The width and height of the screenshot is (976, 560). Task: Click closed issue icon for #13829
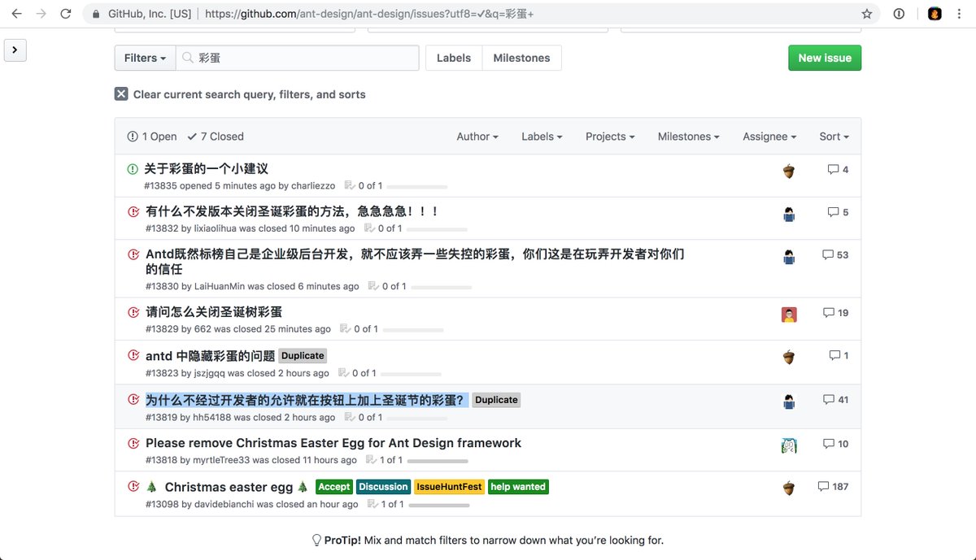click(x=133, y=312)
